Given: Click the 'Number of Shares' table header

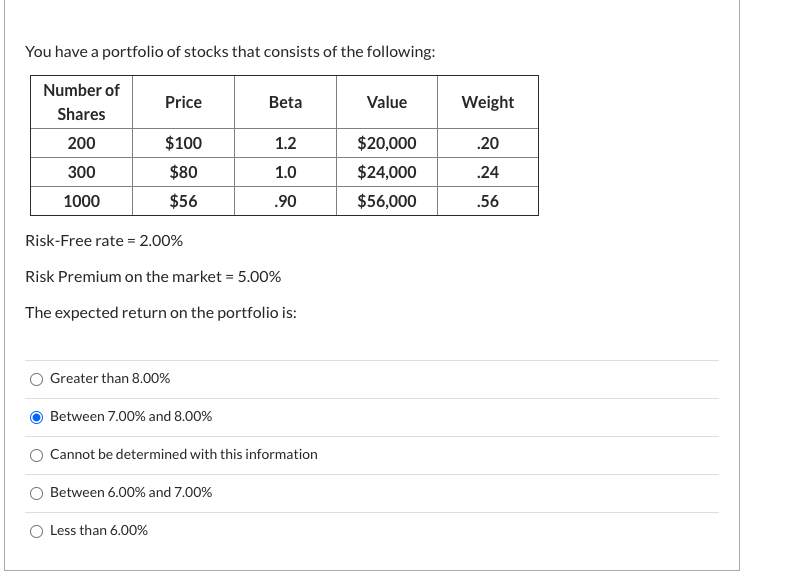Looking at the screenshot, I should click(x=81, y=102).
